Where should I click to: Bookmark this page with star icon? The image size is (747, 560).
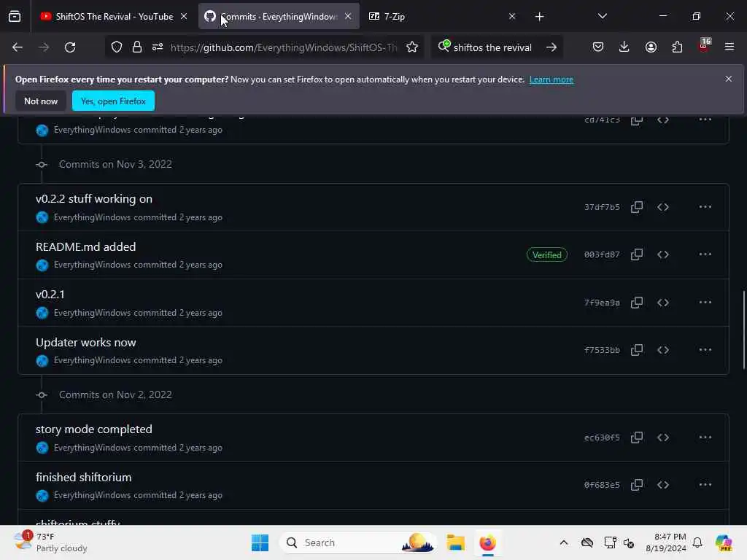(x=412, y=47)
